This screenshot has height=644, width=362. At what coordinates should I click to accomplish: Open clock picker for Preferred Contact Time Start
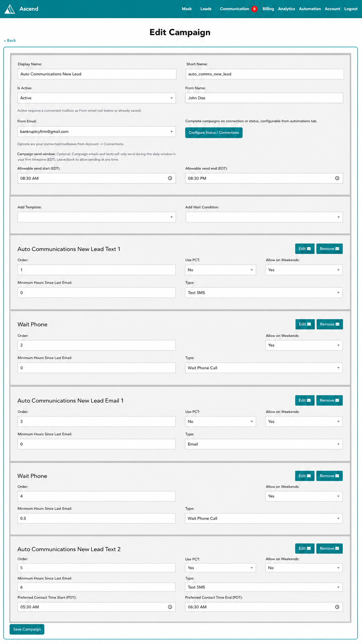(x=170, y=607)
